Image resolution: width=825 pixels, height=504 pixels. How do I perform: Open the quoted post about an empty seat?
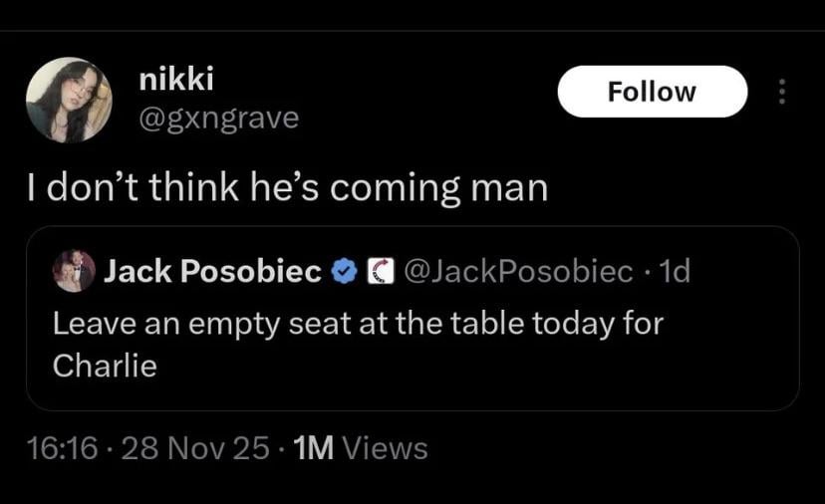(x=359, y=325)
